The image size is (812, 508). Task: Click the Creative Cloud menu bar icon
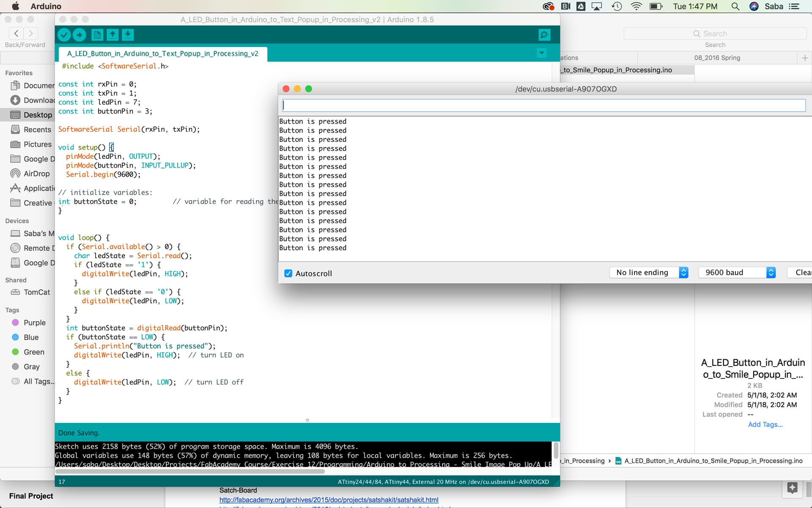point(549,6)
